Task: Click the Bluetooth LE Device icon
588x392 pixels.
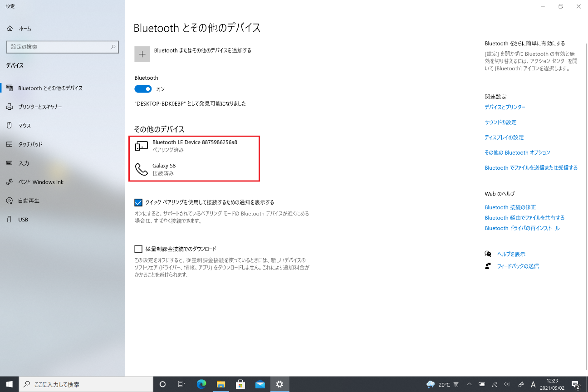Action: tap(142, 146)
